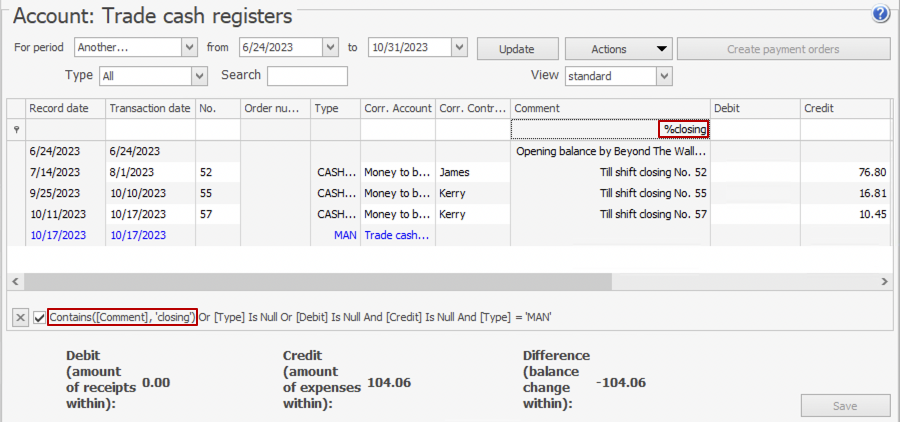Expand the Type filter dropdown
This screenshot has width=900, height=422.
pos(199,76)
